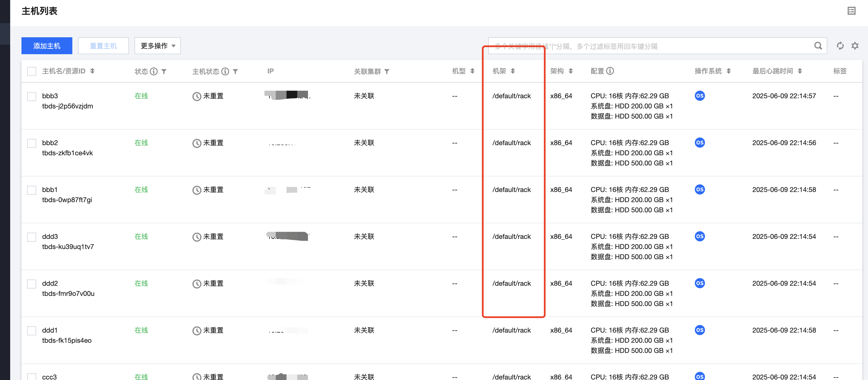This screenshot has height=380, width=868.
Task: Click info icon beside 主机状态 header
Action: click(225, 71)
